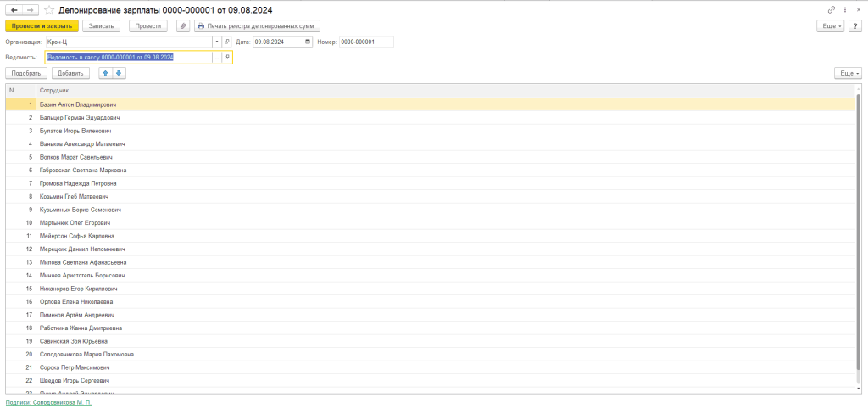The height and width of the screenshot is (409, 868).
Task: Open the table's Еще menu
Action: point(847,73)
